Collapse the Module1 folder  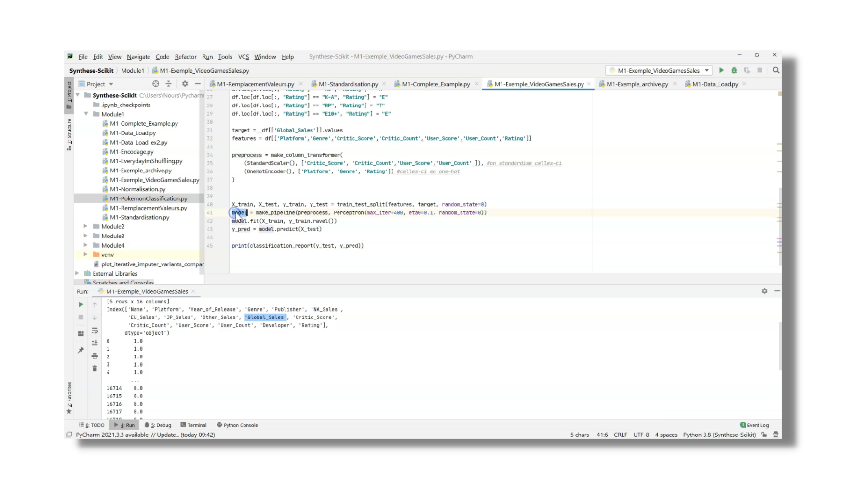click(86, 114)
